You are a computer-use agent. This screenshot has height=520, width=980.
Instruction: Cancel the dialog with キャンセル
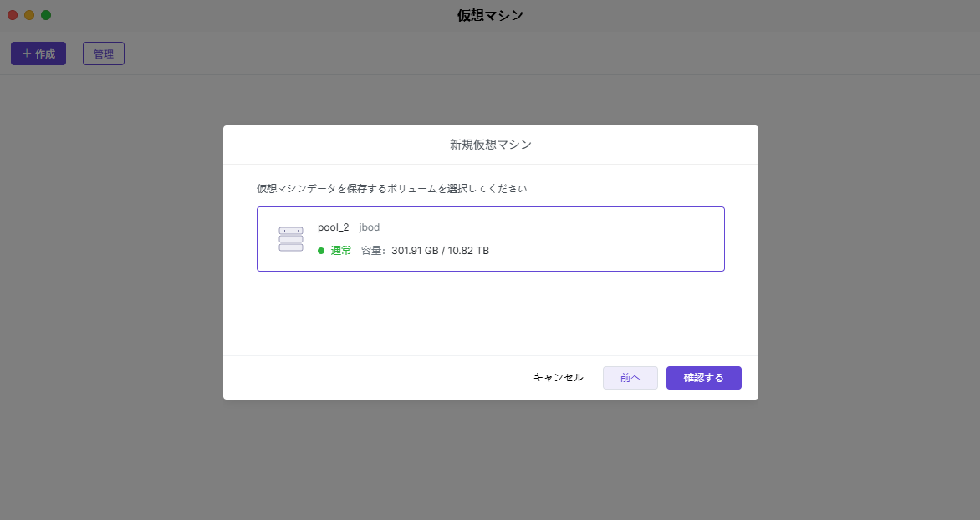pos(558,378)
